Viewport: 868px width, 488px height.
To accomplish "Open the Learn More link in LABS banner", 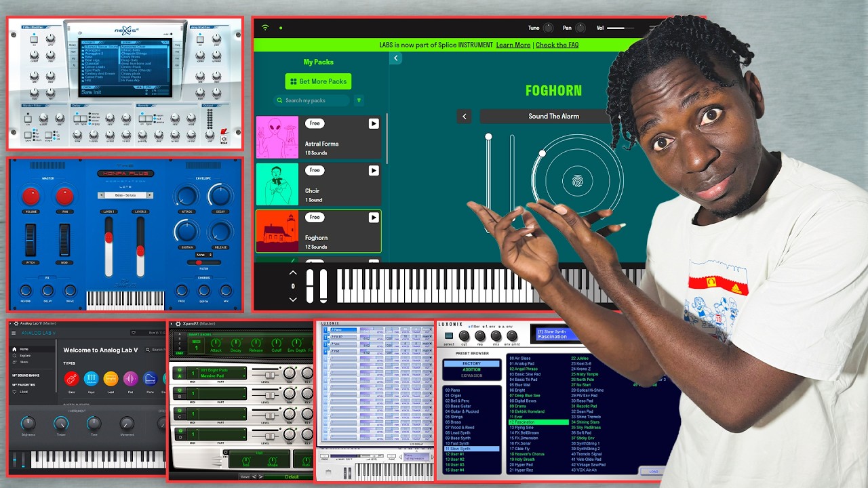I will coord(513,45).
